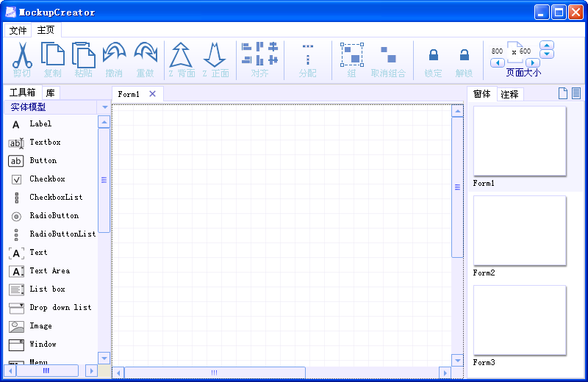
Task: Click toolbox horizontal scroll right arrow
Action: (x=91, y=371)
